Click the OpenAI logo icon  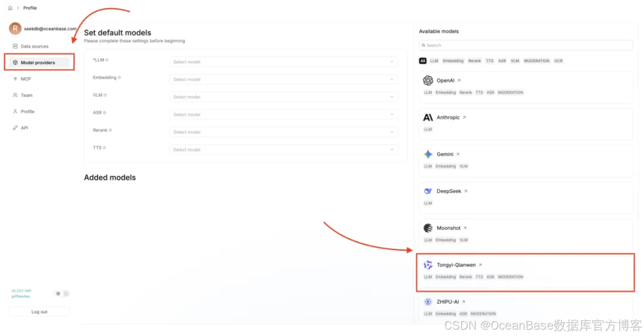428,81
